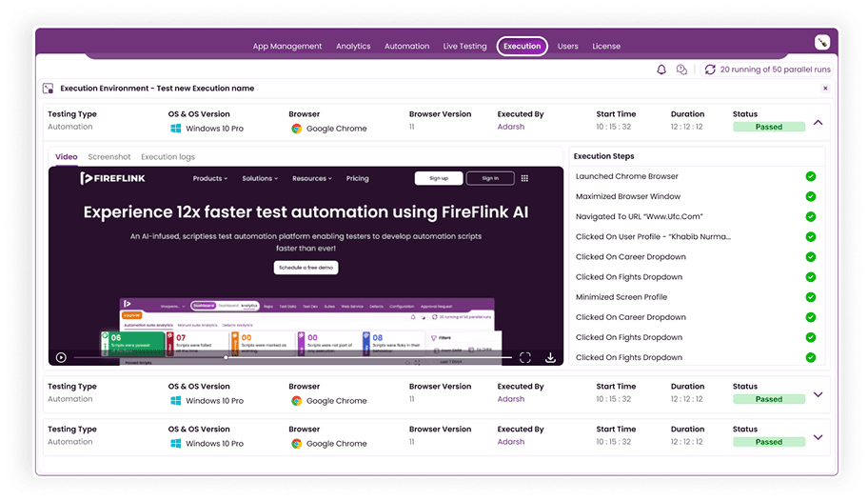The image size is (868, 501).
Task: Expand the second execution row
Action: coord(818,394)
